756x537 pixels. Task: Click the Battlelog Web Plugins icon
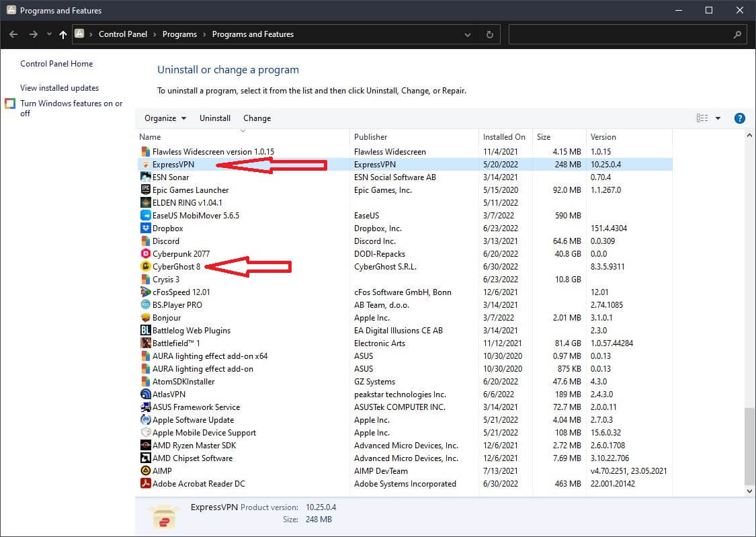[x=145, y=330]
